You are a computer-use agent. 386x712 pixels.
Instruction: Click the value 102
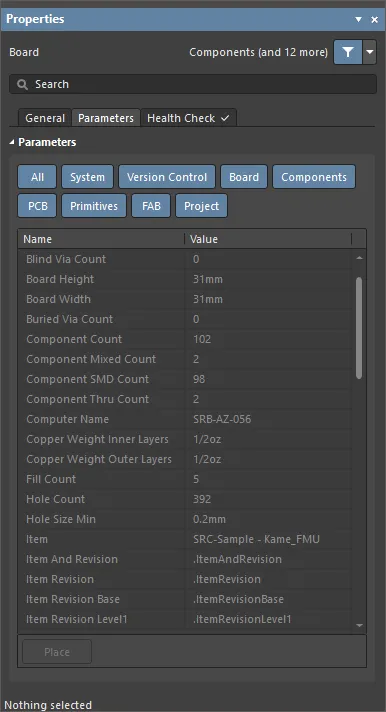pyautogui.click(x=202, y=339)
